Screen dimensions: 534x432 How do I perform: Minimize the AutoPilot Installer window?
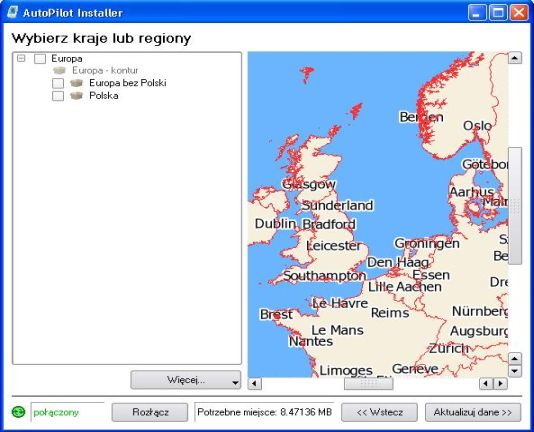click(477, 13)
